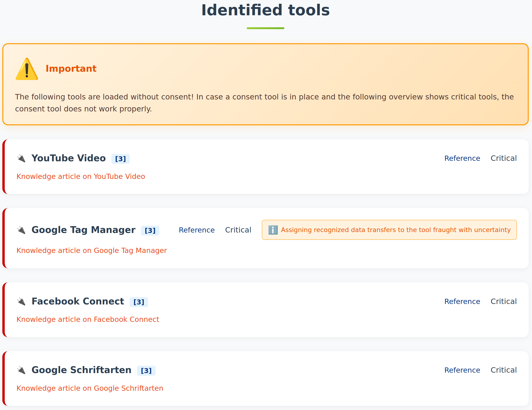Open Knowledge article on Google Schriftarten
Image resolution: width=532 pixels, height=410 pixels.
(x=90, y=388)
